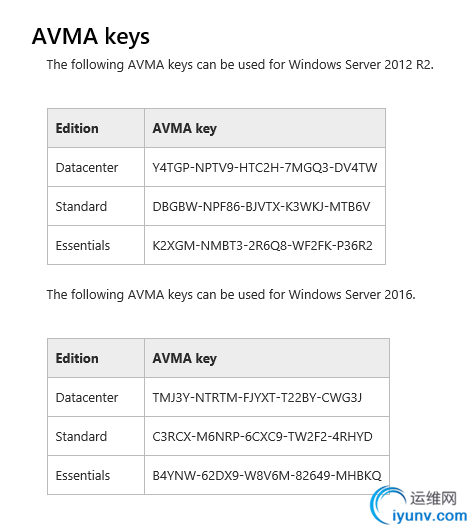
Task: Click the iyunv.com watermark logo
Action: pos(419,506)
